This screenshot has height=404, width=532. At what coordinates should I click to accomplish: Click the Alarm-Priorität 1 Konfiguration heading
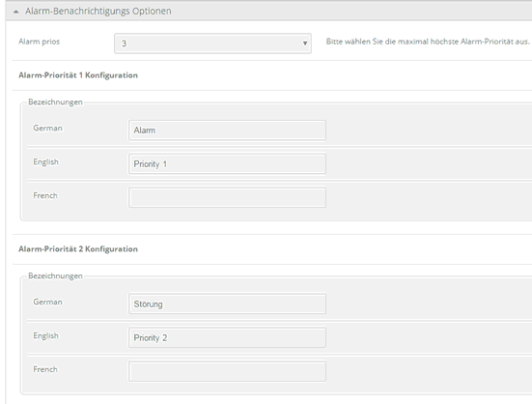point(78,75)
